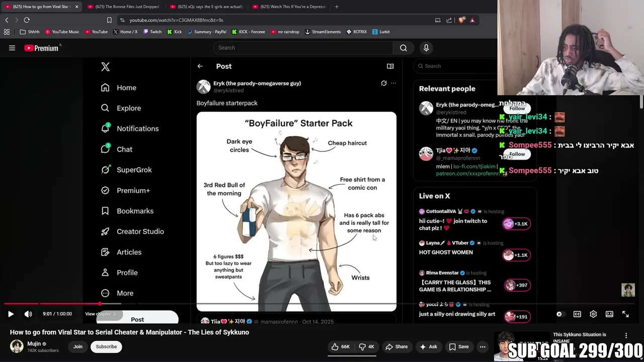The width and height of the screenshot is (644, 362).
Task: Click the Ask button under the video
Action: [x=428, y=346]
